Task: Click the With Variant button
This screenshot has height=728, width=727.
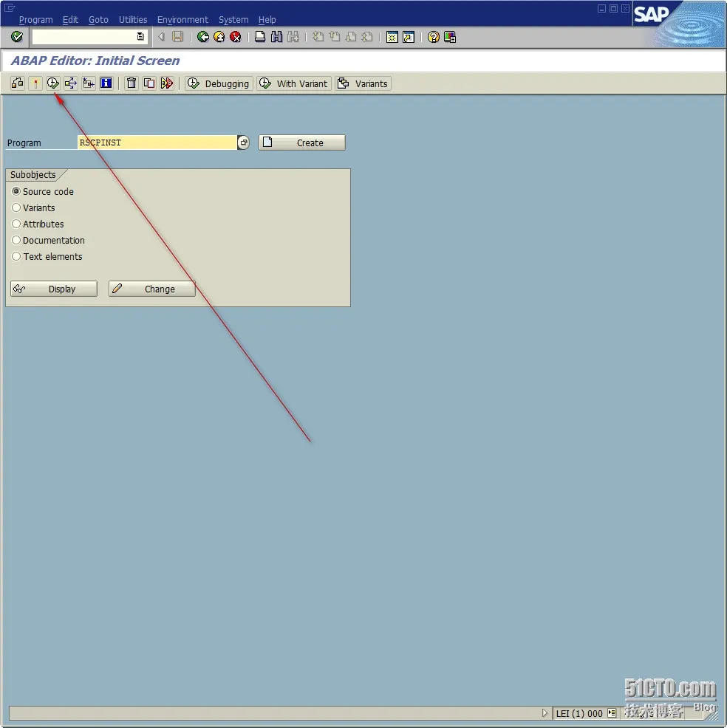Action: tap(294, 83)
